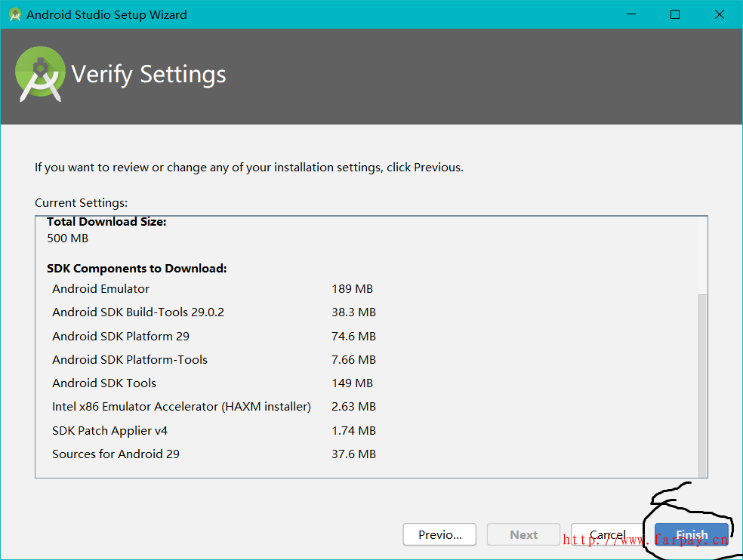The image size is (743, 560).
Task: Click the greyed-out Next button
Action: click(523, 534)
